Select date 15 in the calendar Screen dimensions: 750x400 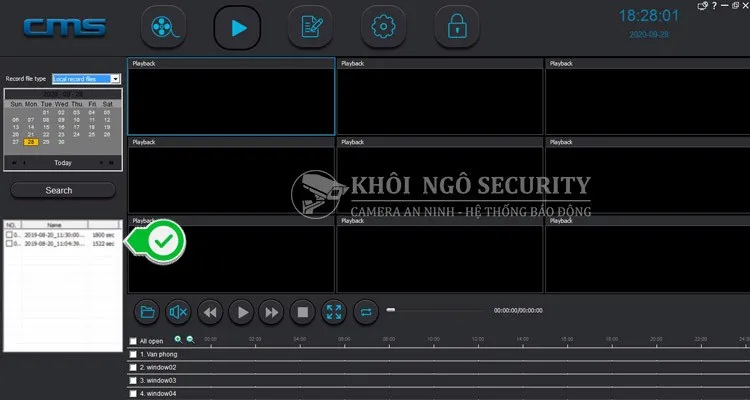click(x=46, y=127)
